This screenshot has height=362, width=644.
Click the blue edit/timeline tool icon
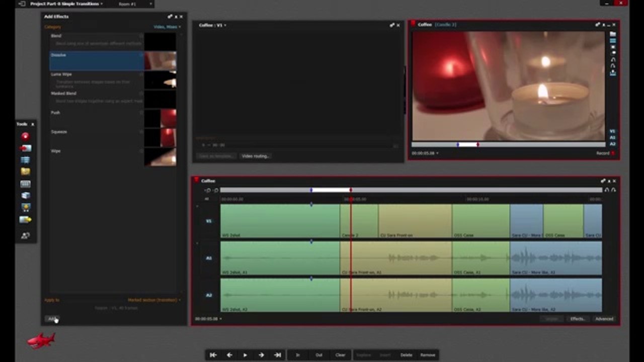tap(25, 160)
